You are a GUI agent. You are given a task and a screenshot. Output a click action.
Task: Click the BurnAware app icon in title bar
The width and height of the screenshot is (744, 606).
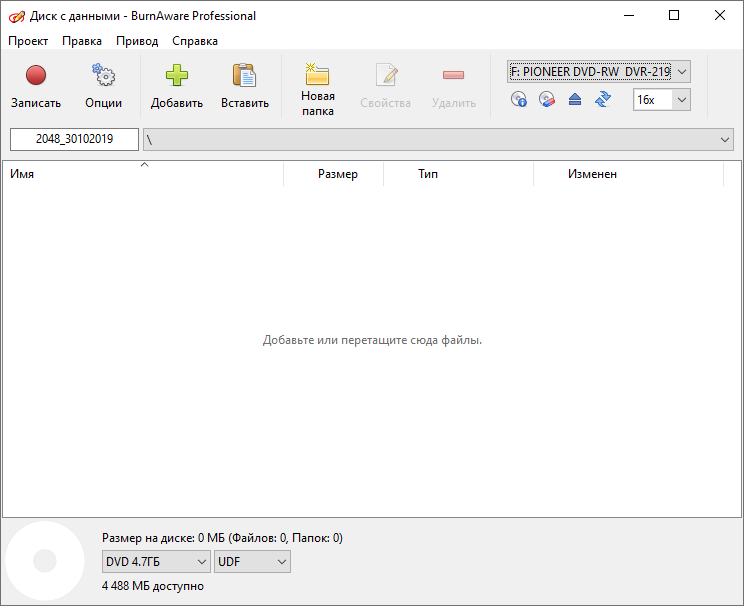click(17, 17)
